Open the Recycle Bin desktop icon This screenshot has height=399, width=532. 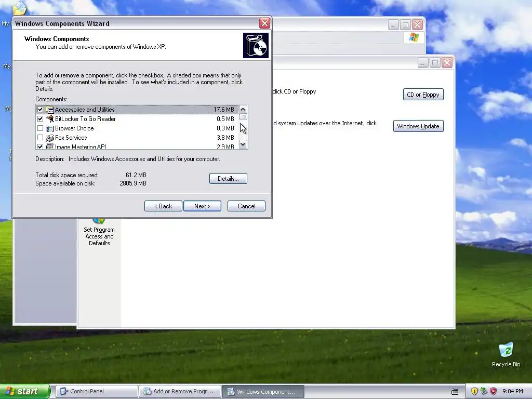[506, 354]
